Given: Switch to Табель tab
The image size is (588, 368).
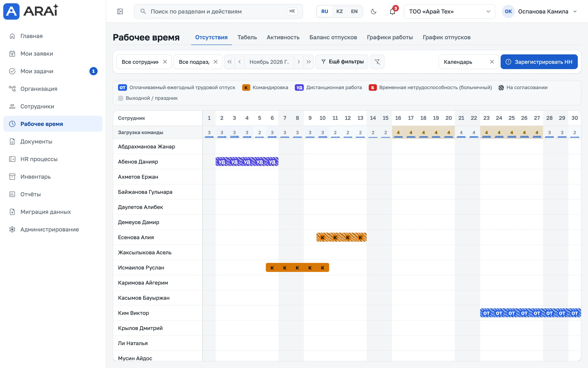Looking at the screenshot, I should point(247,37).
